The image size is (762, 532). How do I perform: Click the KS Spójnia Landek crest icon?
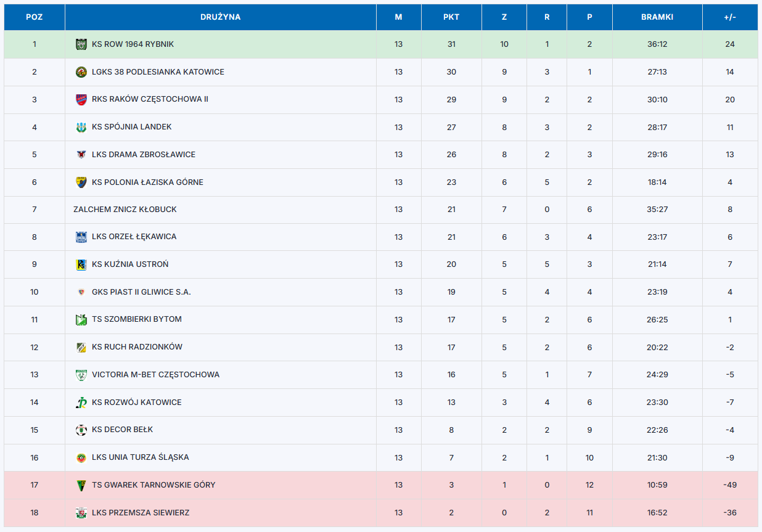coord(81,127)
